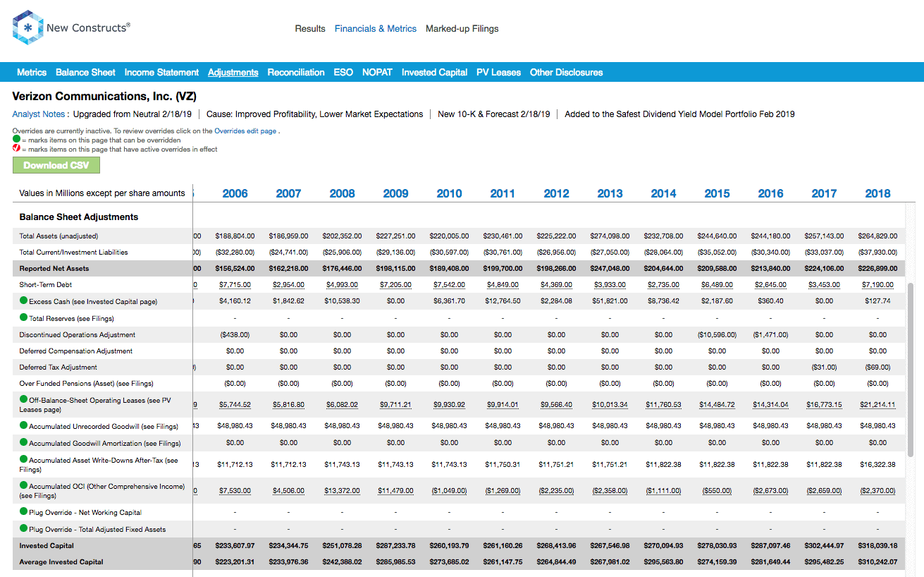Open 2008 Accumulated OCI value $13,372.00
Viewport: 924px width, 577px height.
(342, 491)
